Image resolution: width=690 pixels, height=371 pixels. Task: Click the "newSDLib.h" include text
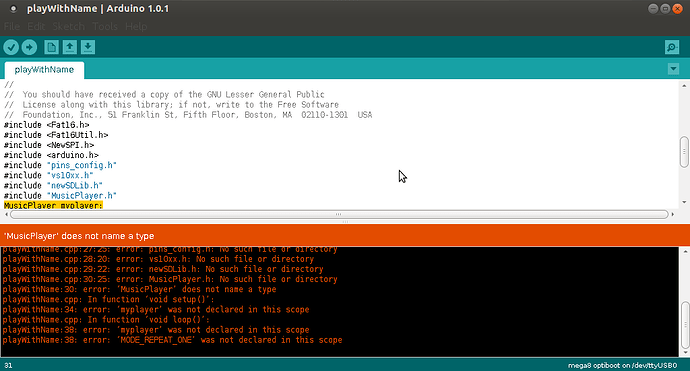[75, 186]
